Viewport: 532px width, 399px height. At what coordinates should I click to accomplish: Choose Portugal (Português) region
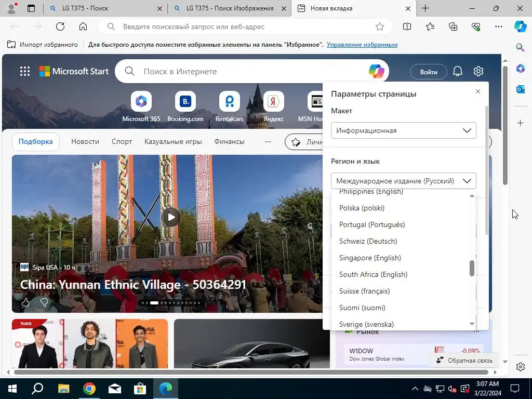point(401,224)
